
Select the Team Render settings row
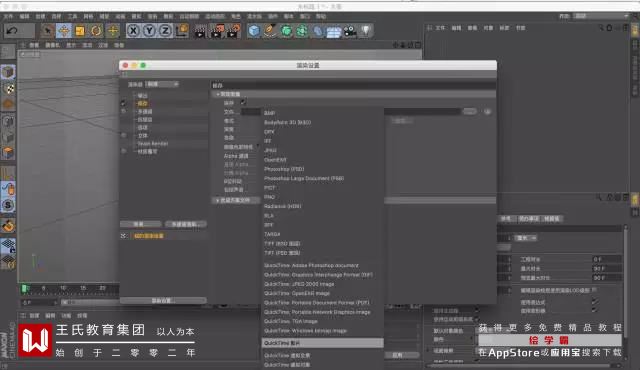[153, 144]
